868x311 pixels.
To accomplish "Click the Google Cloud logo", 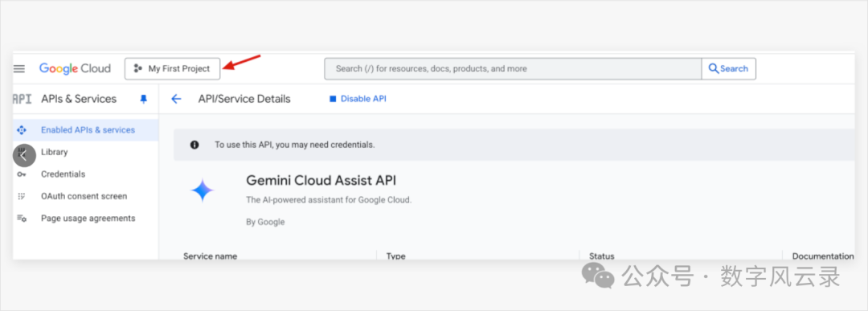I will 75,68.
